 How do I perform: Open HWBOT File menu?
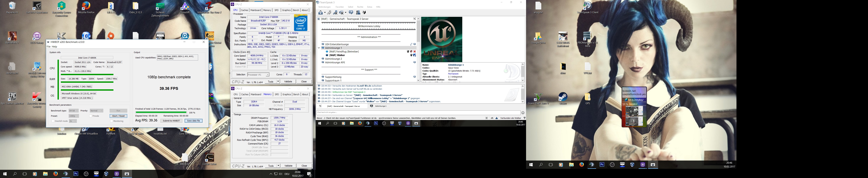48,47
